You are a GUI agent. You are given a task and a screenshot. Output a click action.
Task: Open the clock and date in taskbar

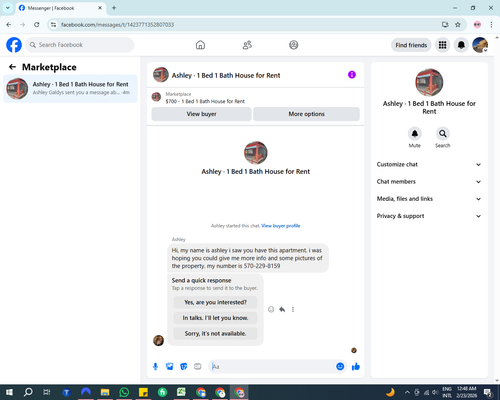(x=467, y=392)
